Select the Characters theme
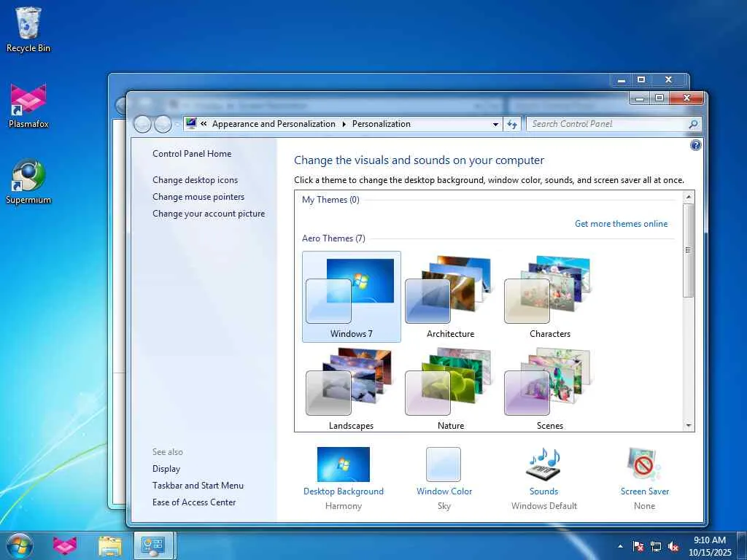The height and width of the screenshot is (560, 747). point(550,297)
